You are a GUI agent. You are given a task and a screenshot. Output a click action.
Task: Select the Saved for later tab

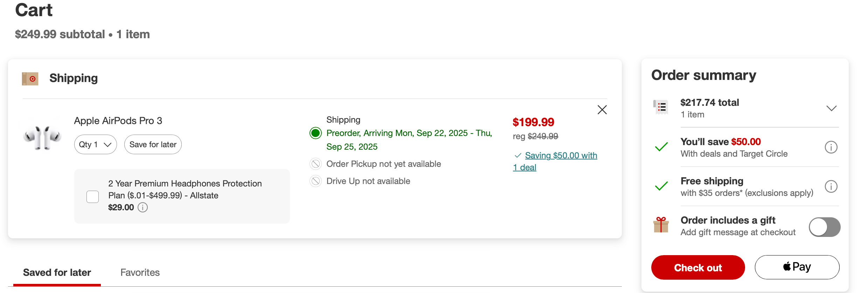(57, 272)
